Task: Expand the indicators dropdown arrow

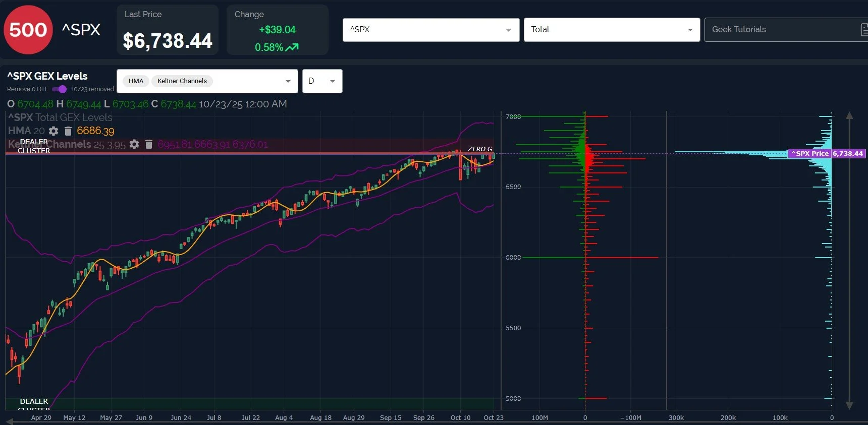Action: [288, 81]
